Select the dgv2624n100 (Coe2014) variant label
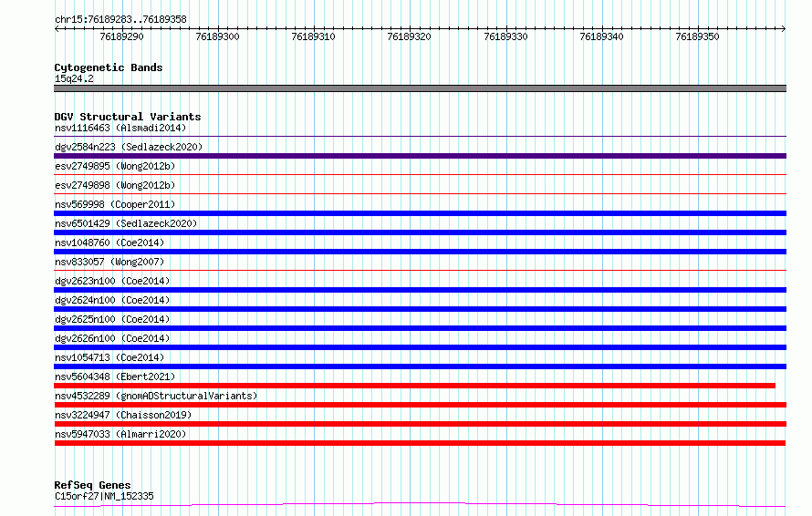 (112, 300)
